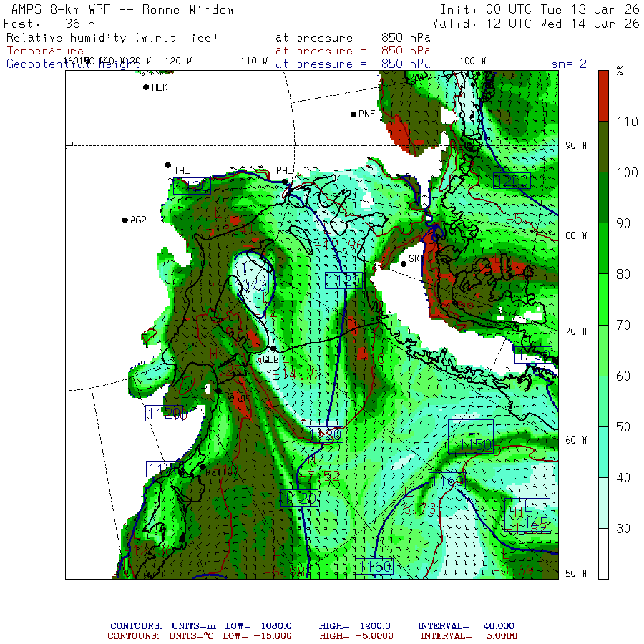This screenshot has width=644, height=644.
Task: Click the GLB station marker
Action: coord(273,349)
